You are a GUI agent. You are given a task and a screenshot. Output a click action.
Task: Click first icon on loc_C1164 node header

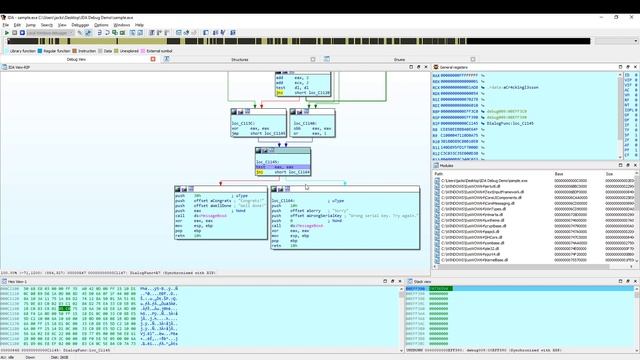[x=274, y=189]
